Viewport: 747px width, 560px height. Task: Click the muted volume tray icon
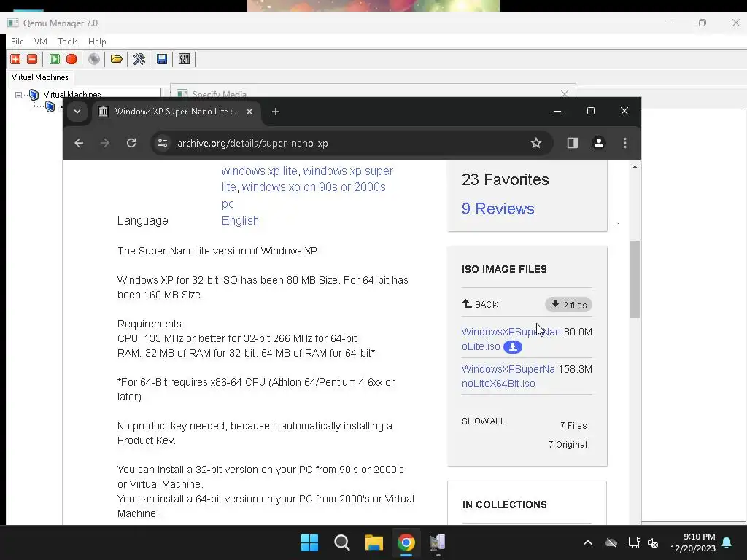[653, 542]
